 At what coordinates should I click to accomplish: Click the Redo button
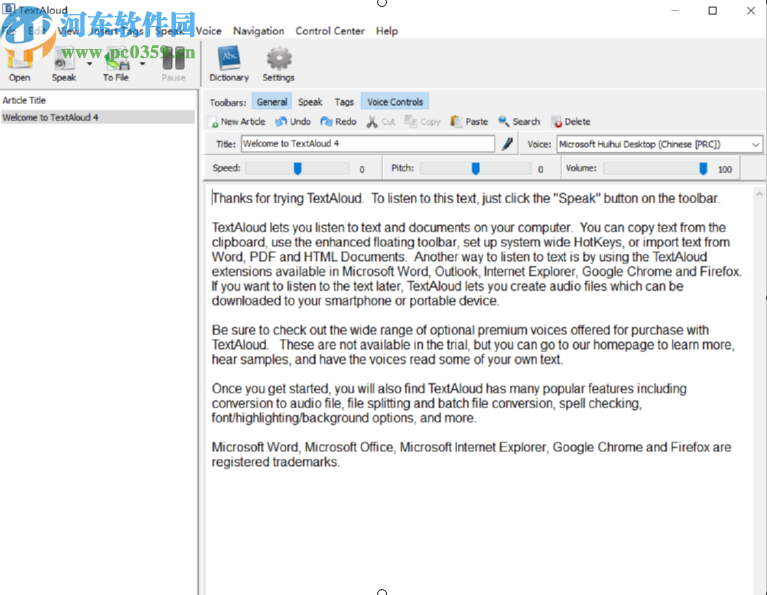(338, 121)
